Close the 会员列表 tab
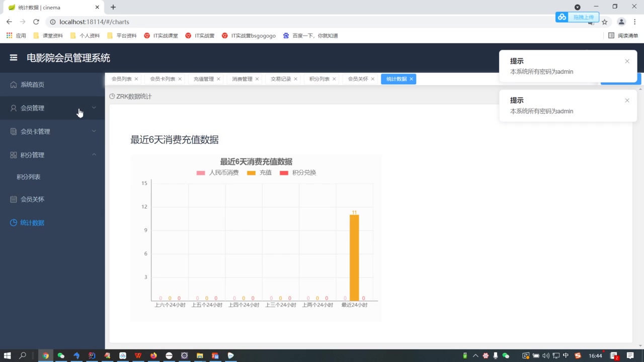 (136, 79)
